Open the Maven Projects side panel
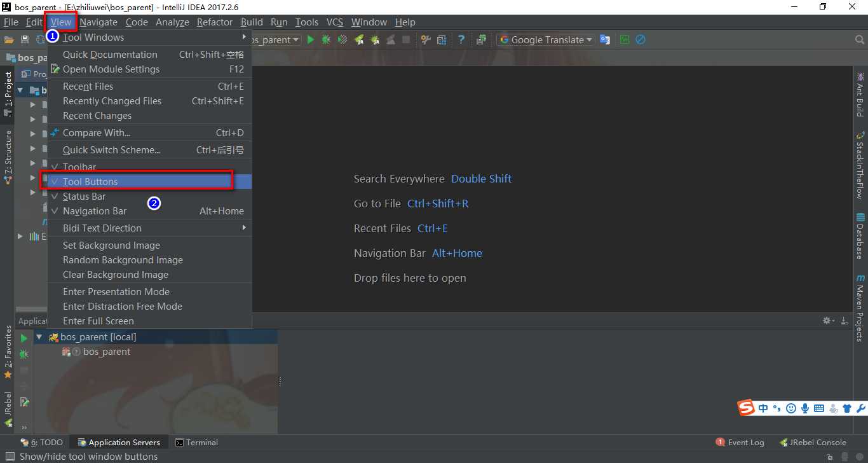The height and width of the screenshot is (463, 868). 860,308
